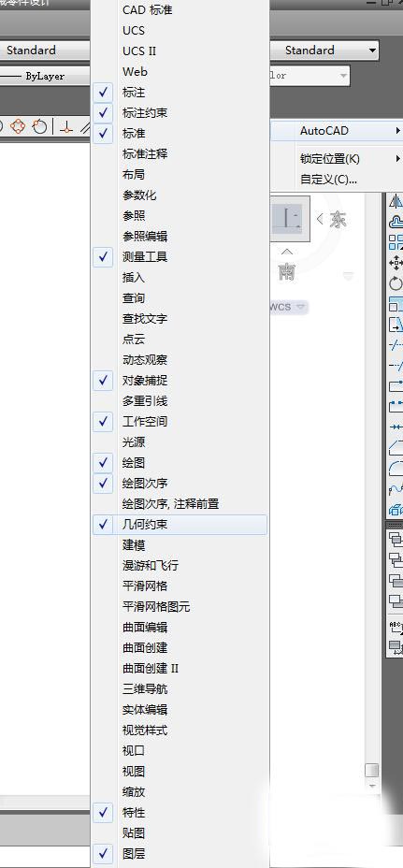
Task: Click the Bring to Front draw order icon
Action: 396,539
